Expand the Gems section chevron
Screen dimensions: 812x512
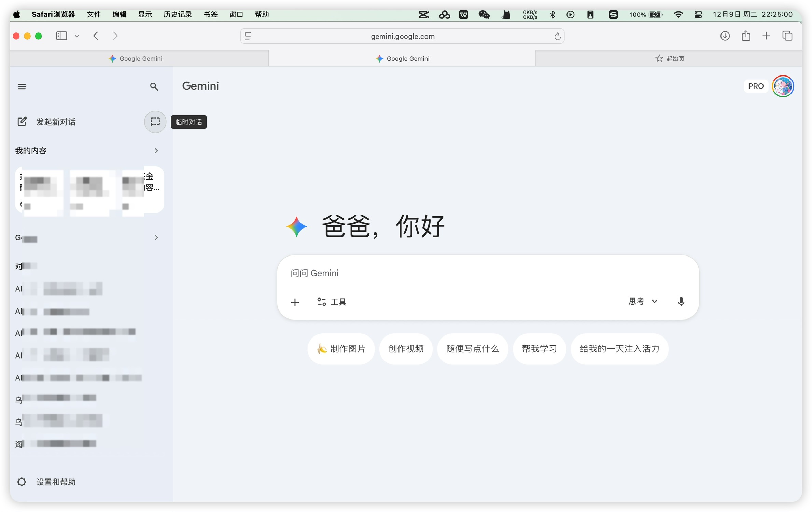(156, 237)
